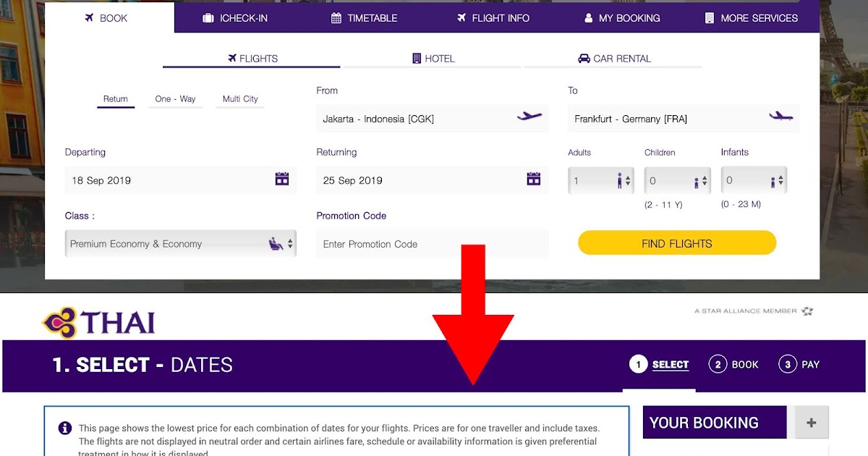Open the Car Rental tab
Image resolution: width=868 pixels, height=456 pixels.
point(613,59)
